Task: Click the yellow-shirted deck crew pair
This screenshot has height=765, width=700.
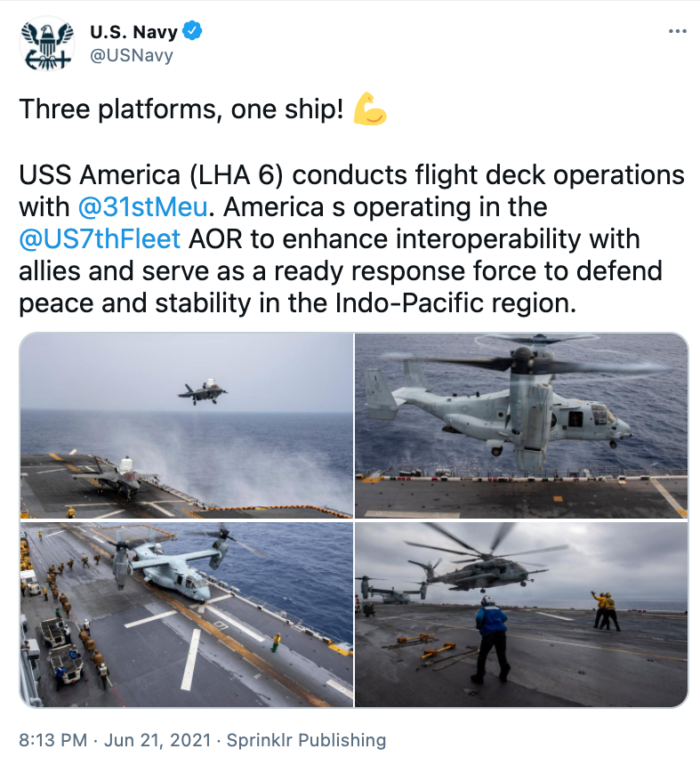Action: click(606, 611)
